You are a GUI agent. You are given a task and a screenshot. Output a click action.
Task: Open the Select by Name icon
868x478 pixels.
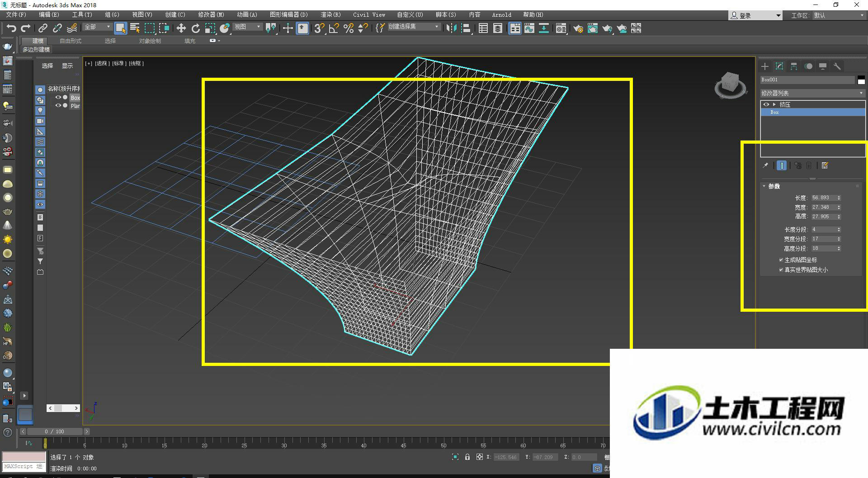[135, 28]
